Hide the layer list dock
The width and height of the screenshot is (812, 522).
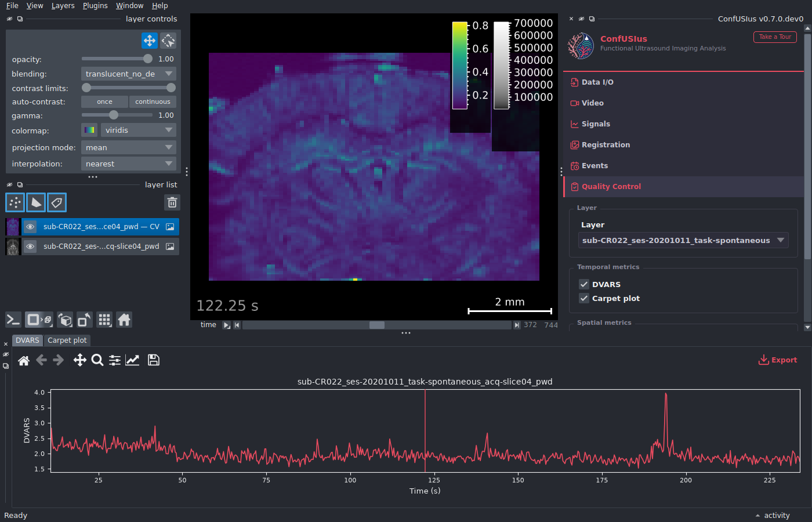point(9,185)
